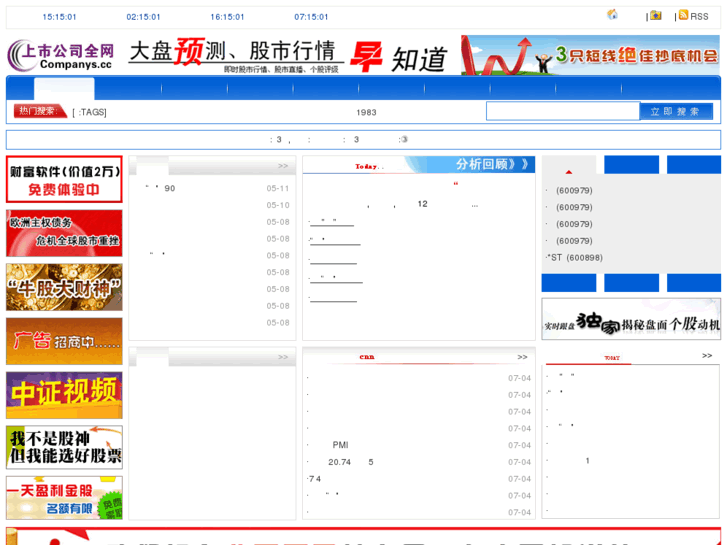
Task: Click the [ :TAGS] text
Action: [89, 112]
